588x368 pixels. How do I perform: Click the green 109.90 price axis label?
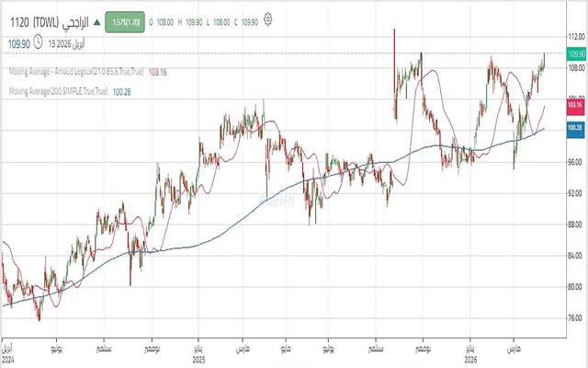pos(576,54)
